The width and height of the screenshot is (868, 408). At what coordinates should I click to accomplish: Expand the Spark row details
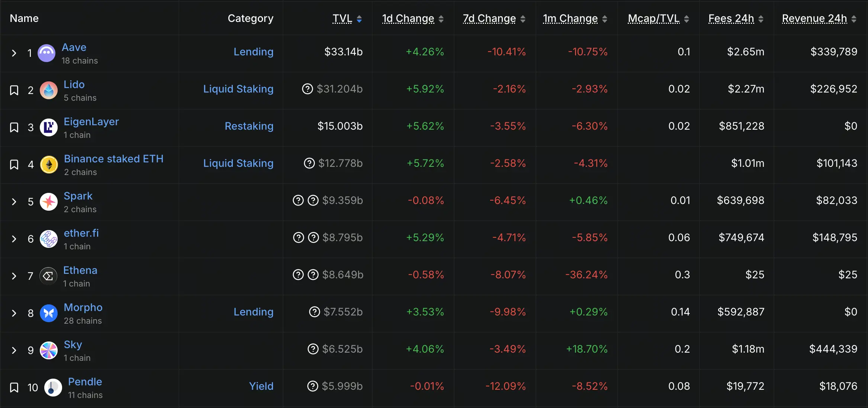[x=14, y=202]
